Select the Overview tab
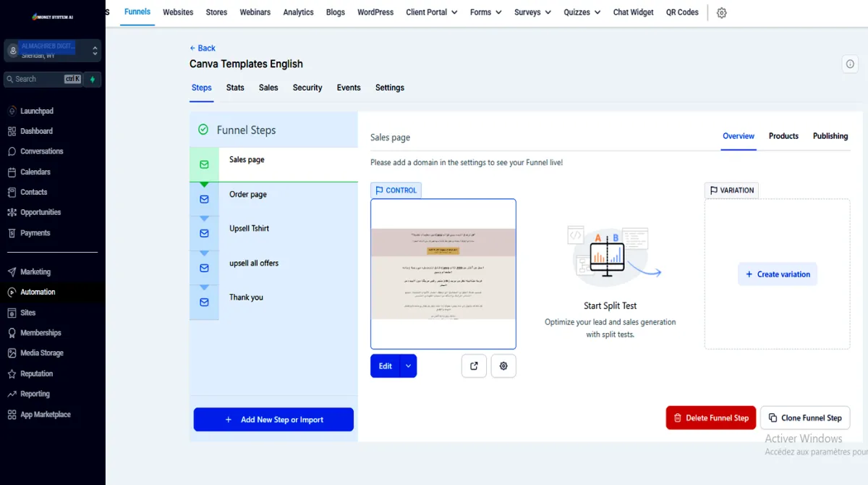 (739, 136)
